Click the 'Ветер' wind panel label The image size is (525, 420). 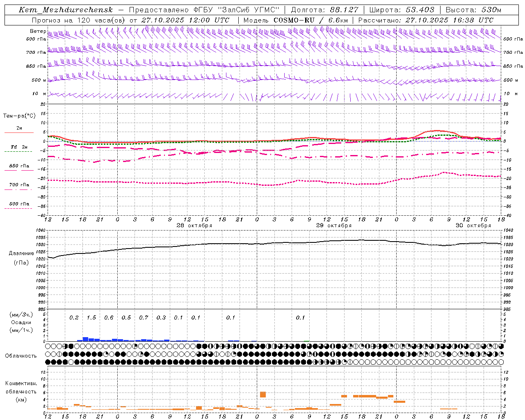pos(38,31)
